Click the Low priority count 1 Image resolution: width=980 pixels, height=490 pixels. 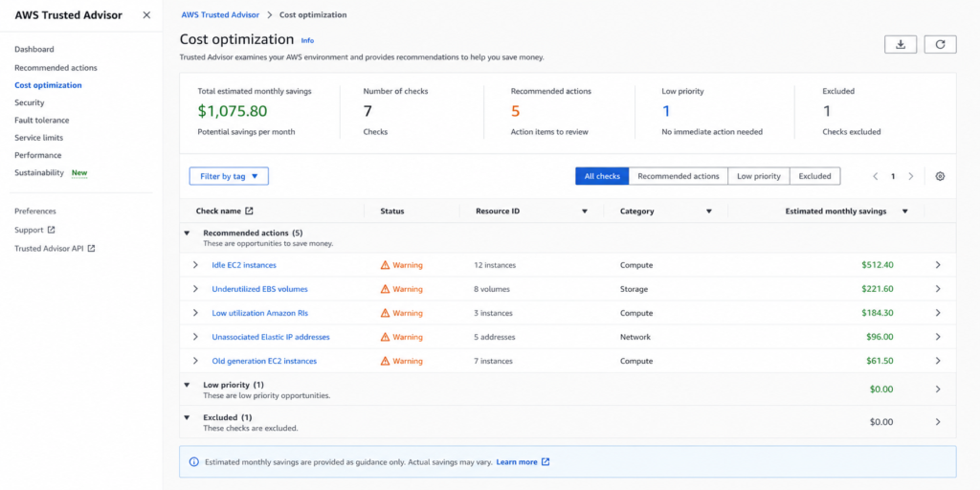[666, 111]
